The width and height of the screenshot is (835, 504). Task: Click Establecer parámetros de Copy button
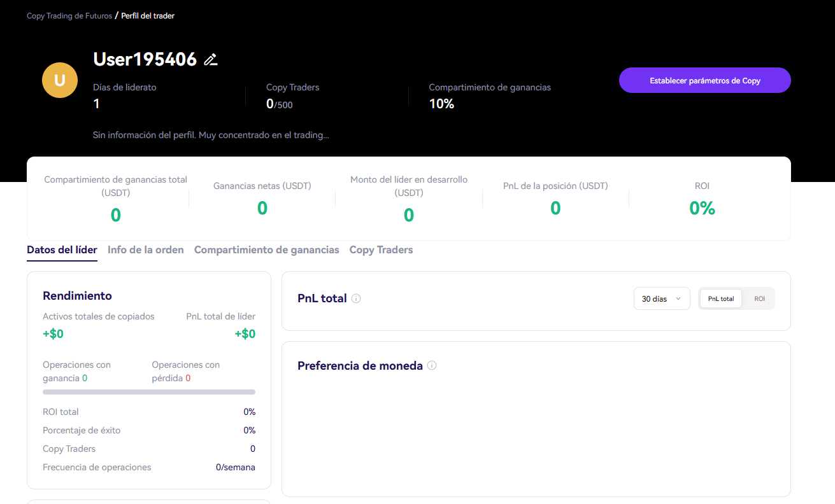coord(705,81)
